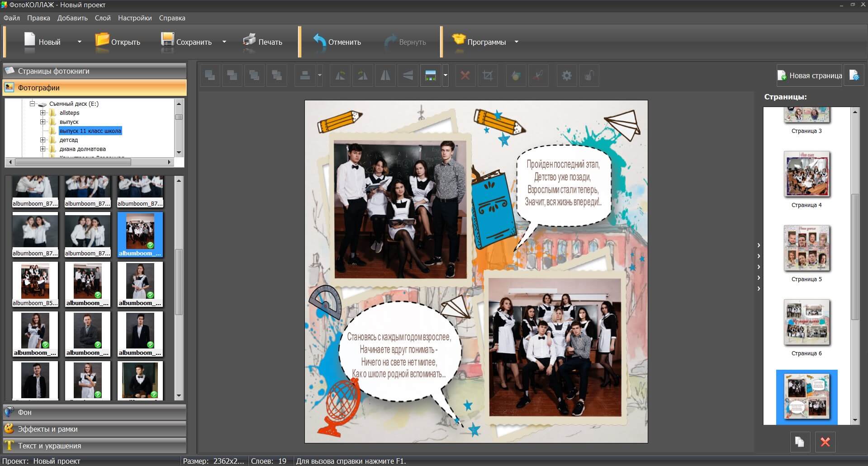The width and height of the screenshot is (868, 466).
Task: Click the red X delete layer icon
Action: (x=465, y=75)
